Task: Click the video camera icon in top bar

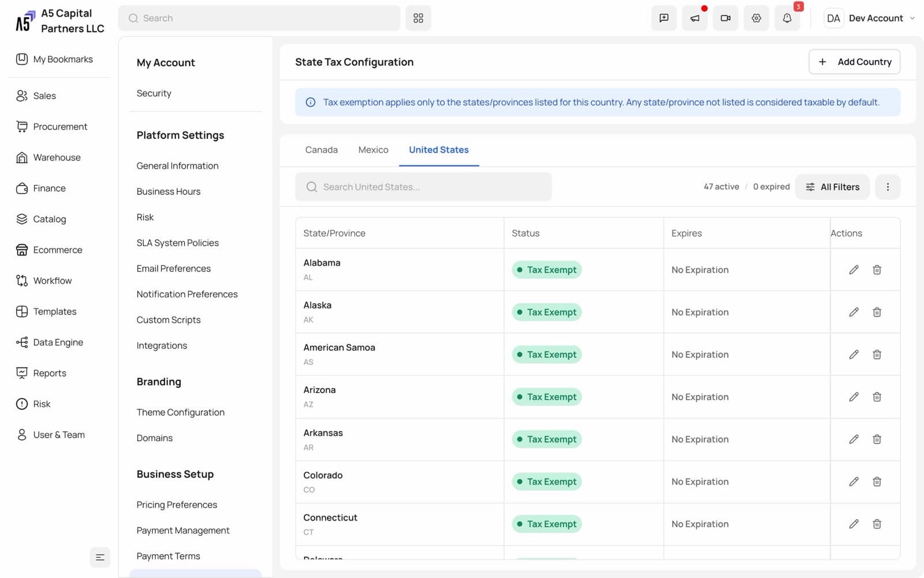Action: (x=725, y=18)
